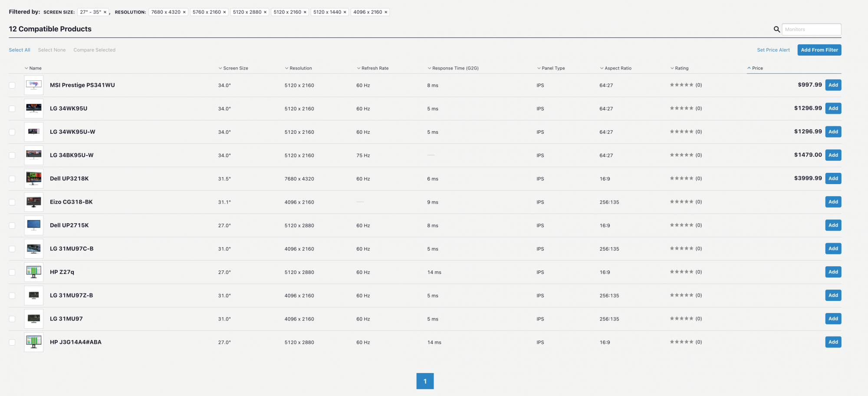The width and height of the screenshot is (868, 396).
Task: Check the MSI Prestige PS341WU checkbox
Action: (x=12, y=86)
